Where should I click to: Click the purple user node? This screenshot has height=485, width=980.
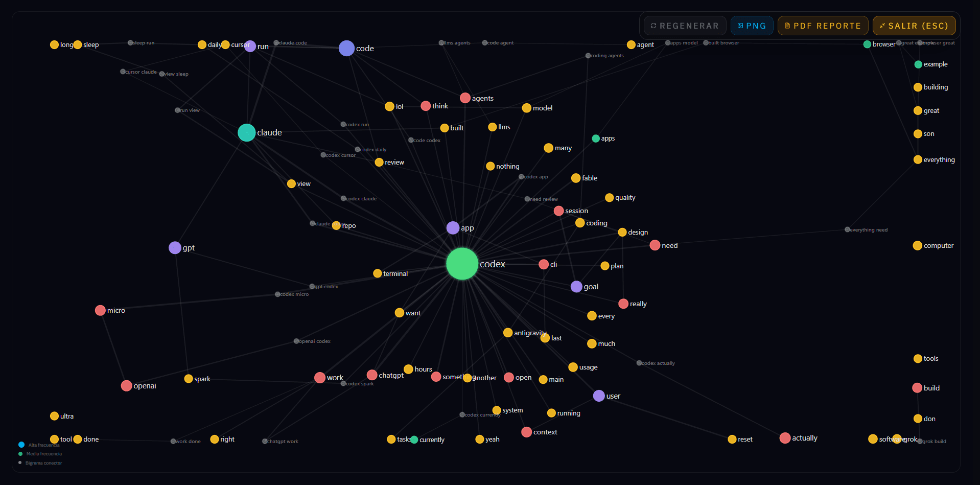(x=599, y=396)
